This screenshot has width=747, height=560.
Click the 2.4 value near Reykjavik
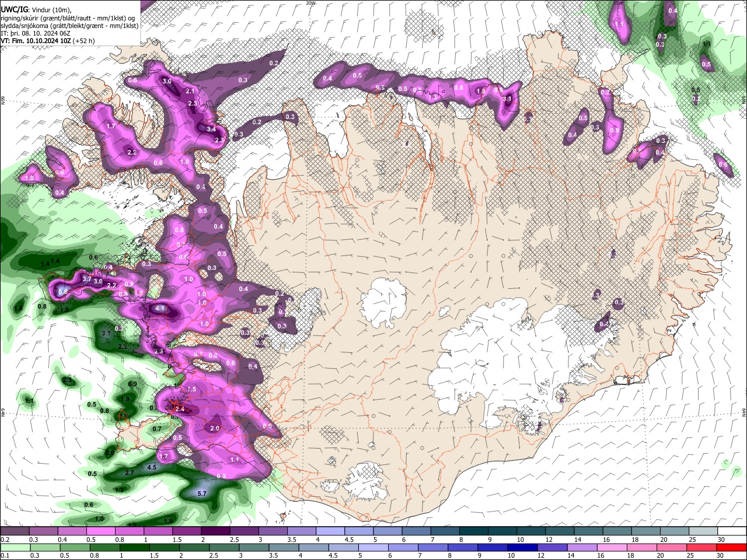pyautogui.click(x=180, y=409)
